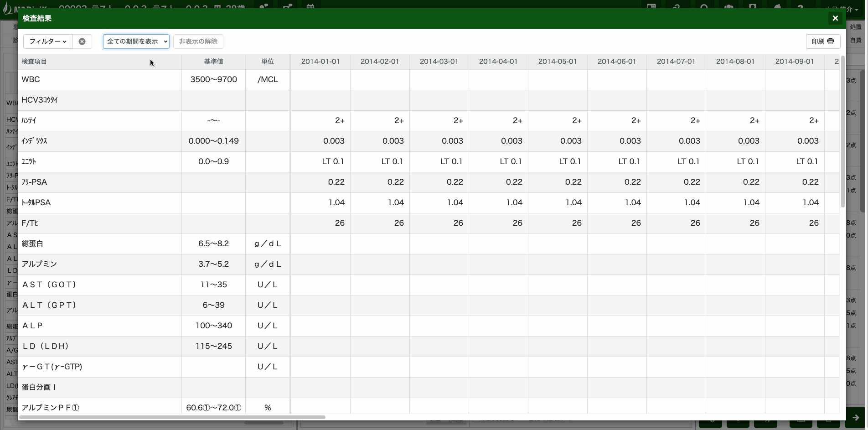The image size is (868, 430).
Task: Select the 2014-03-01 date column header
Action: point(439,62)
